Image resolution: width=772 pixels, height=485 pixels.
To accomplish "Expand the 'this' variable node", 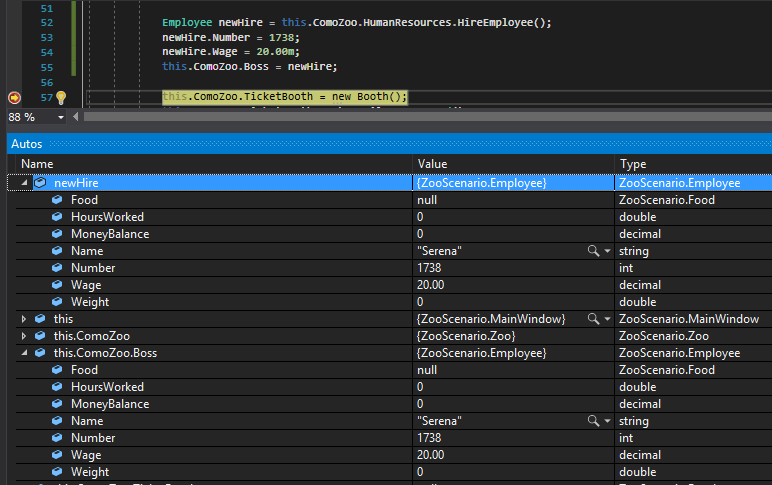I will (24, 319).
